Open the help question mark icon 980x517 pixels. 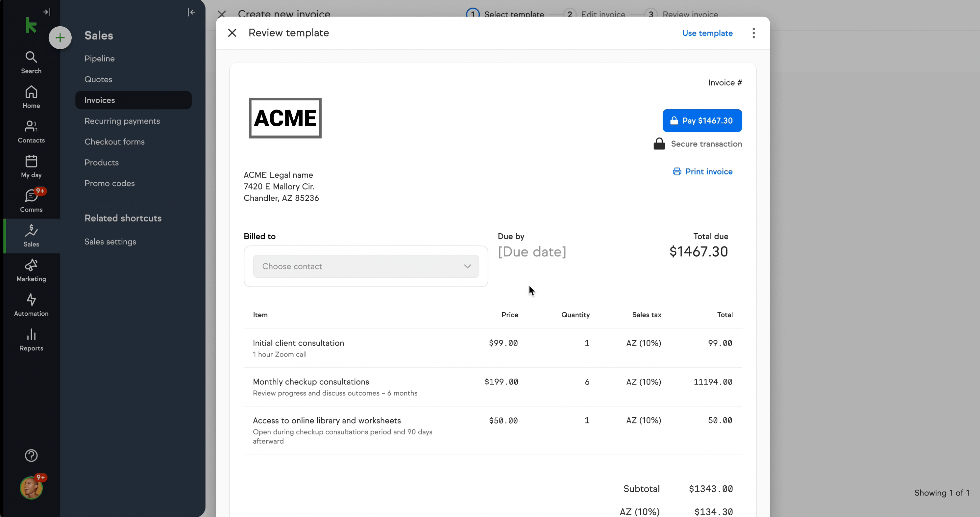pos(31,456)
